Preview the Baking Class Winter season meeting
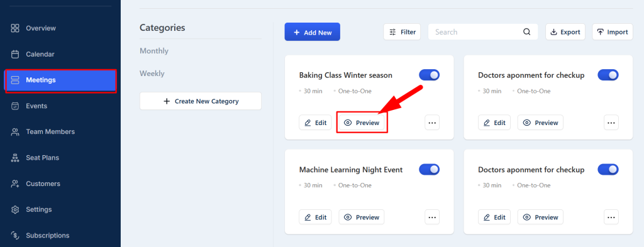Viewport: 644px width, 247px height. click(x=362, y=123)
